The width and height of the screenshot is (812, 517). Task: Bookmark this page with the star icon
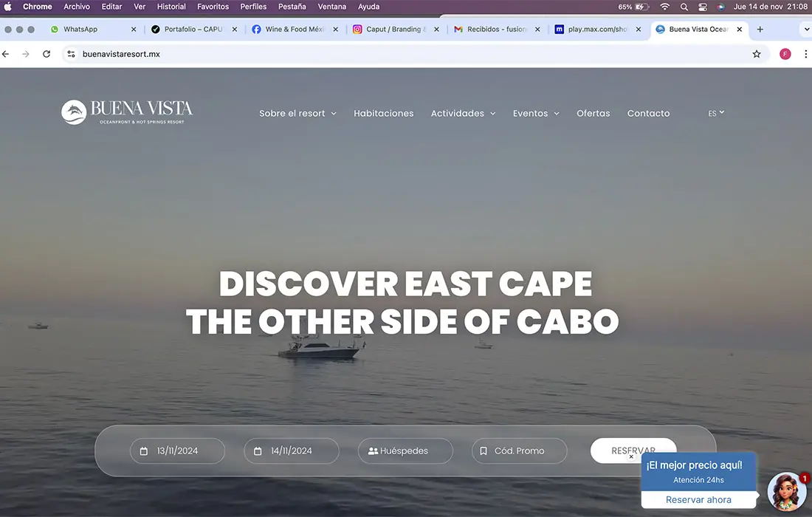click(x=757, y=54)
